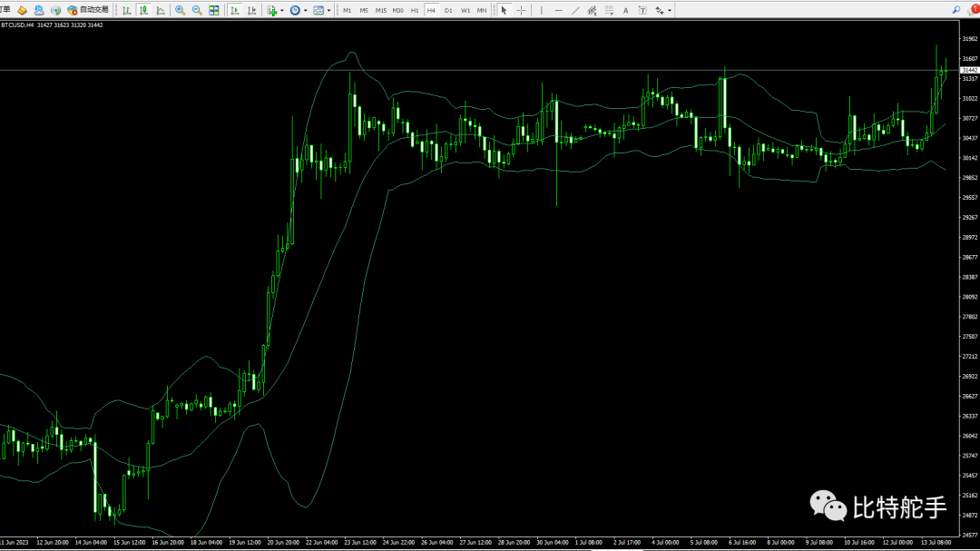This screenshot has width=980, height=551.
Task: Select the horizontal line drawing tool
Action: point(558,10)
